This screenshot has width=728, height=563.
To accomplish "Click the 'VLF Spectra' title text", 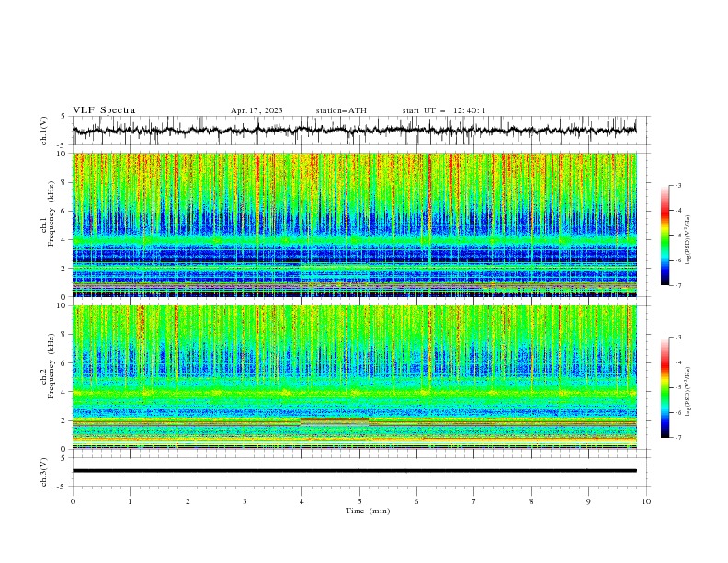I will click(104, 110).
